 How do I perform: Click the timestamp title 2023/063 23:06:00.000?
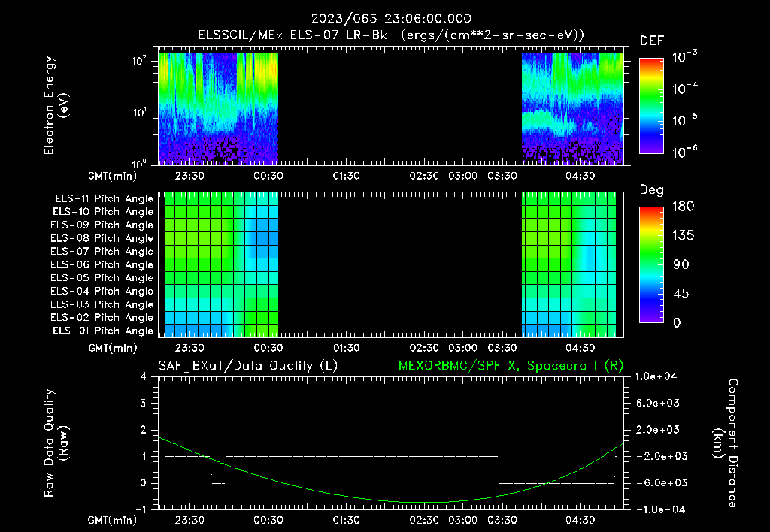tap(391, 19)
